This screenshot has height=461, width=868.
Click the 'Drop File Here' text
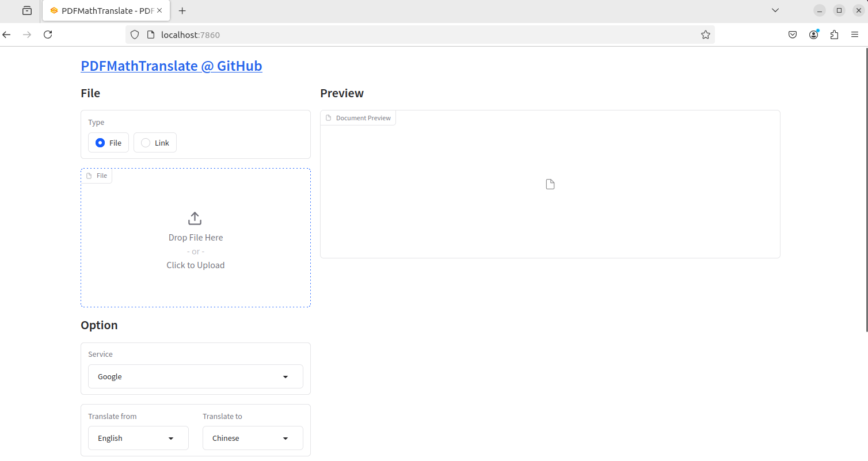(x=196, y=238)
